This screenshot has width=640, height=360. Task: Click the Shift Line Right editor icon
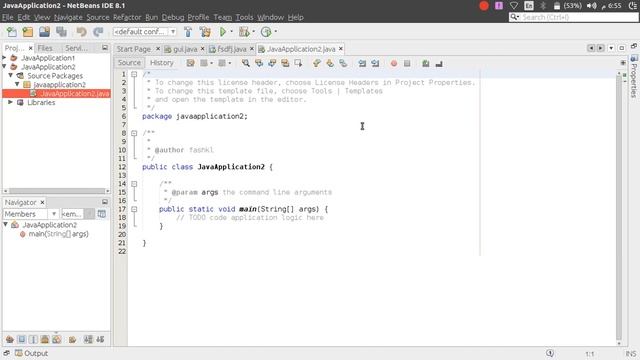pos(375,63)
